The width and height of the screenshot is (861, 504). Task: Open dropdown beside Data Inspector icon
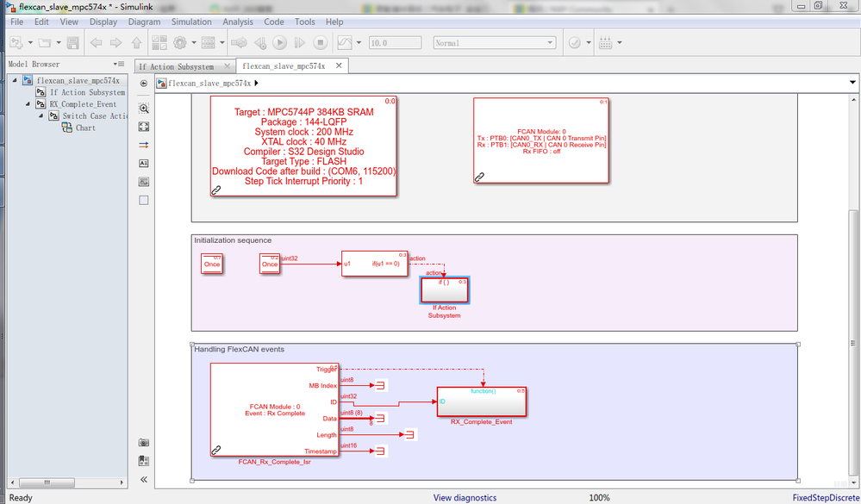click(359, 42)
